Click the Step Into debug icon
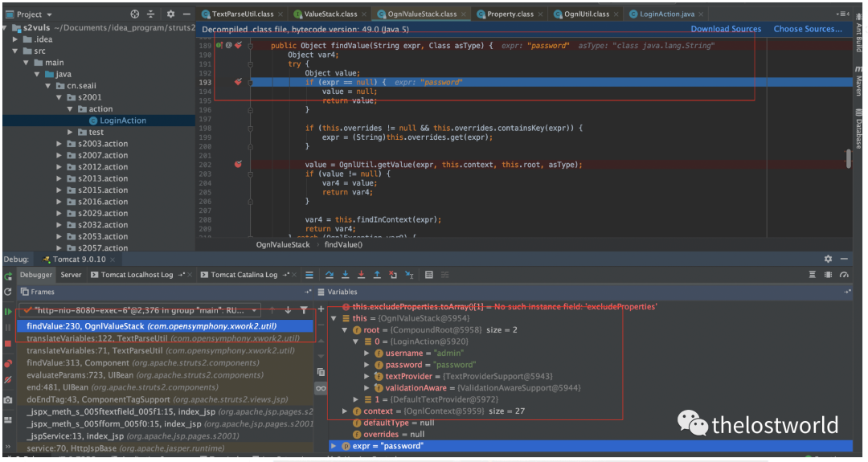 point(345,275)
